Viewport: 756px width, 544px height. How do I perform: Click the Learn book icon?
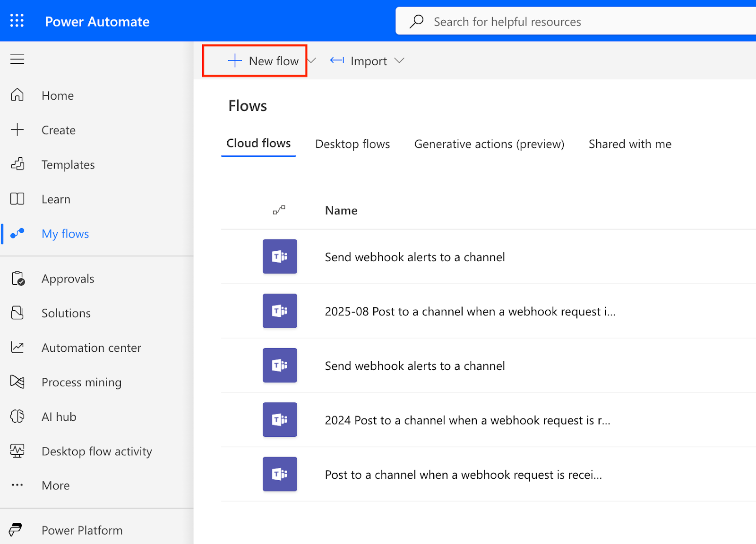(x=17, y=199)
